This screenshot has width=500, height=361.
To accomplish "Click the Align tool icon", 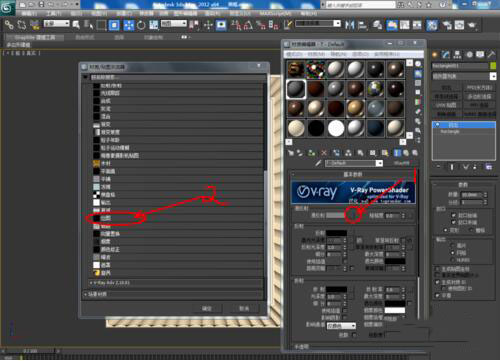I will pyautogui.click(x=362, y=25).
